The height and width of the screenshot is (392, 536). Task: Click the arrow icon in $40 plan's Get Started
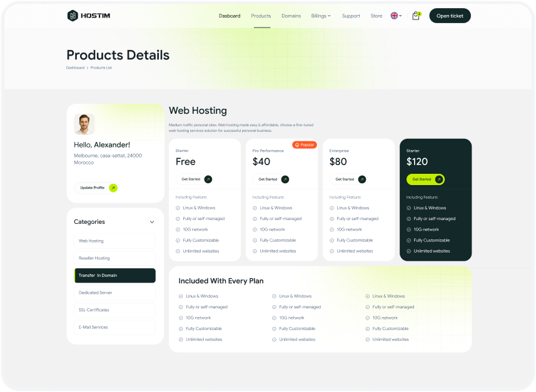point(285,179)
